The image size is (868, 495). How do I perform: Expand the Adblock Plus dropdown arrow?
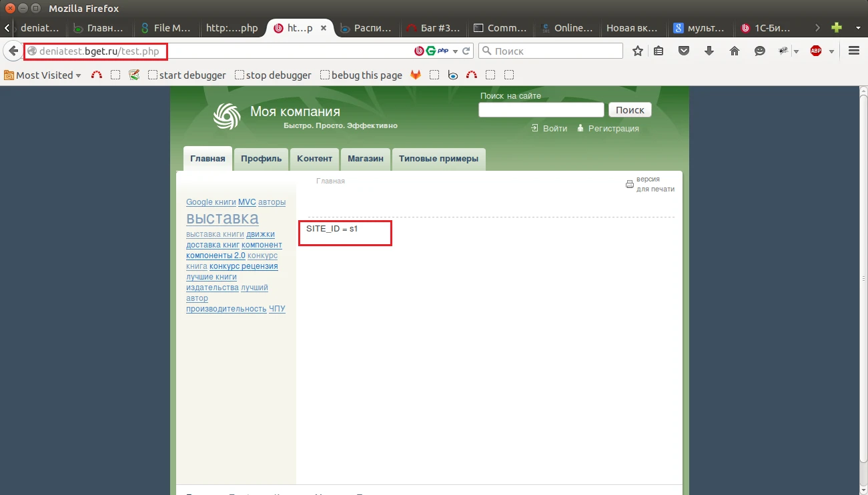point(832,51)
